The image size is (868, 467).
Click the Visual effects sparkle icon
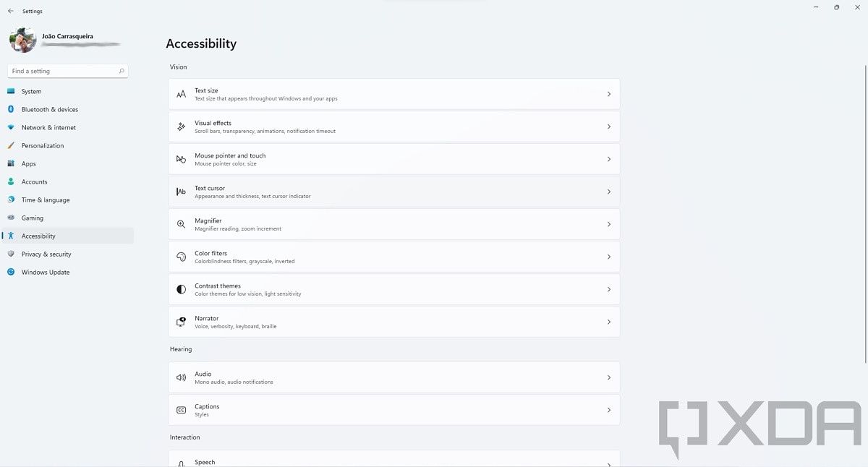point(181,127)
